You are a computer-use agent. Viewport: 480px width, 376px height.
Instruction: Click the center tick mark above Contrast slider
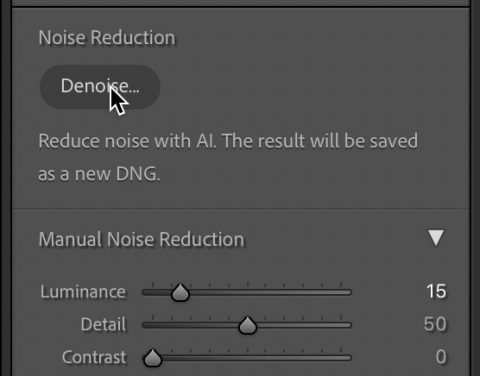(x=247, y=350)
